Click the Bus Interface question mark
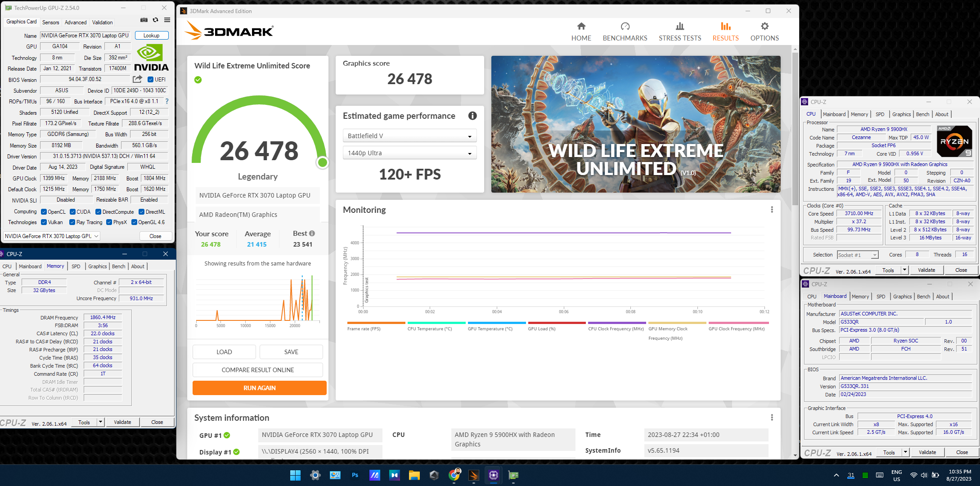This screenshot has height=486, width=980. tap(167, 101)
